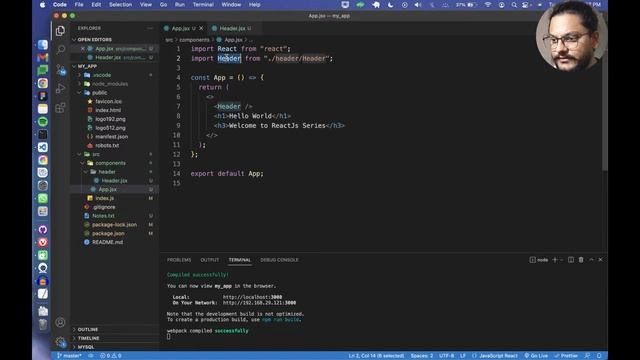The height and width of the screenshot is (360, 640).
Task: Switch to the Header.jsx editor tab
Action: tap(232, 28)
